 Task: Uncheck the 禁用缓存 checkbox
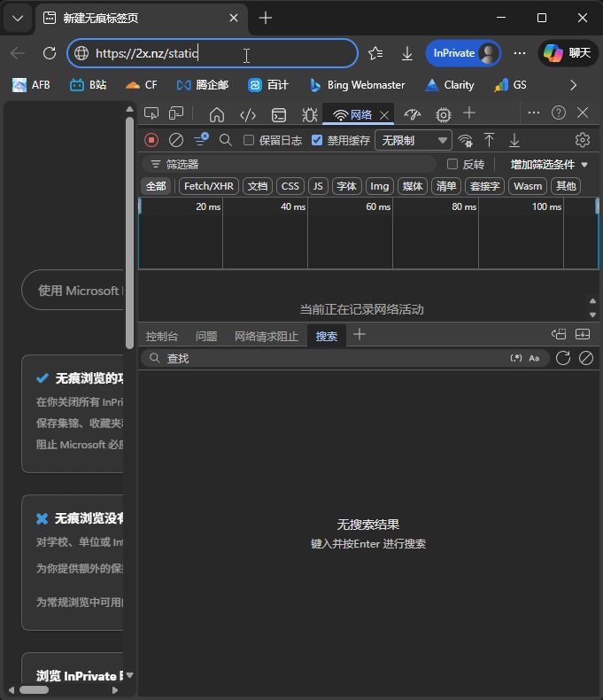click(317, 140)
